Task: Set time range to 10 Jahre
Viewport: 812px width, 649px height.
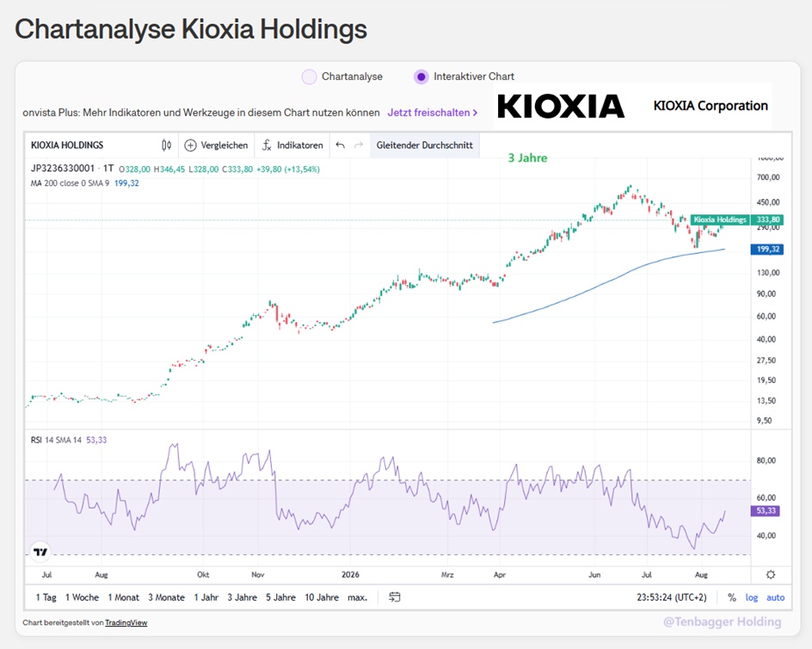Action: (x=322, y=597)
